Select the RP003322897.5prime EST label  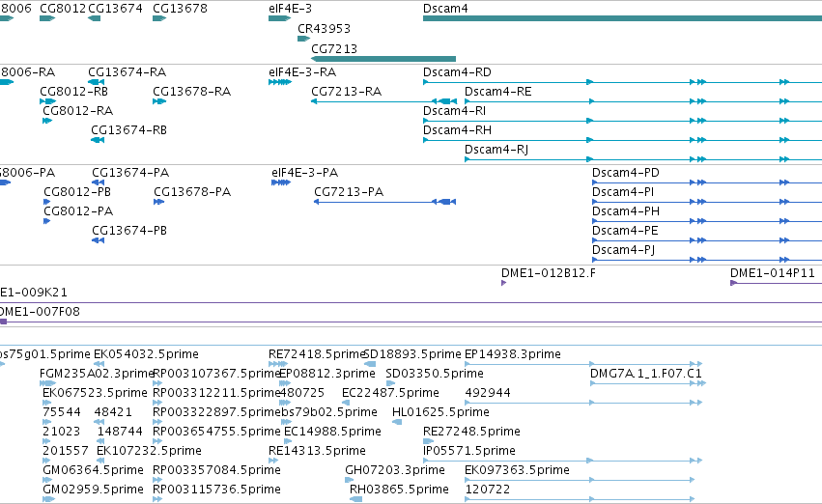click(216, 413)
